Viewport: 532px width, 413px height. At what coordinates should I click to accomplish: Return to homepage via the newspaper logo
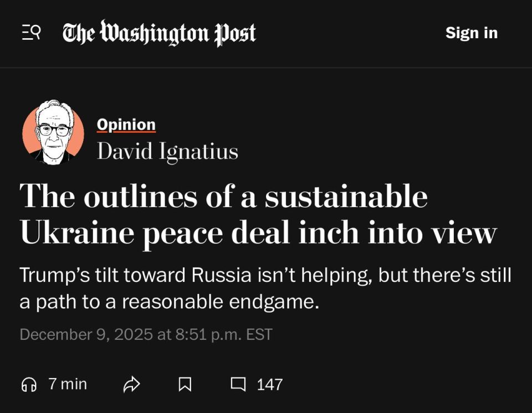click(x=159, y=32)
